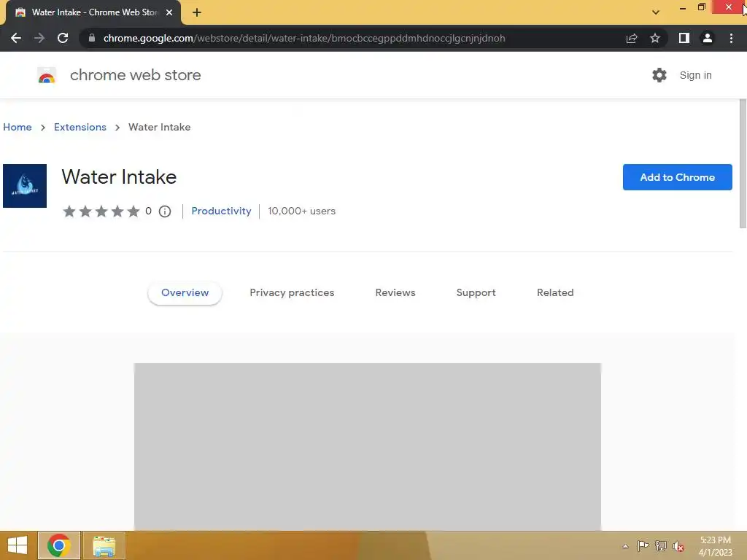Open the Productivity category link
The width and height of the screenshot is (747, 560).
[221, 211]
